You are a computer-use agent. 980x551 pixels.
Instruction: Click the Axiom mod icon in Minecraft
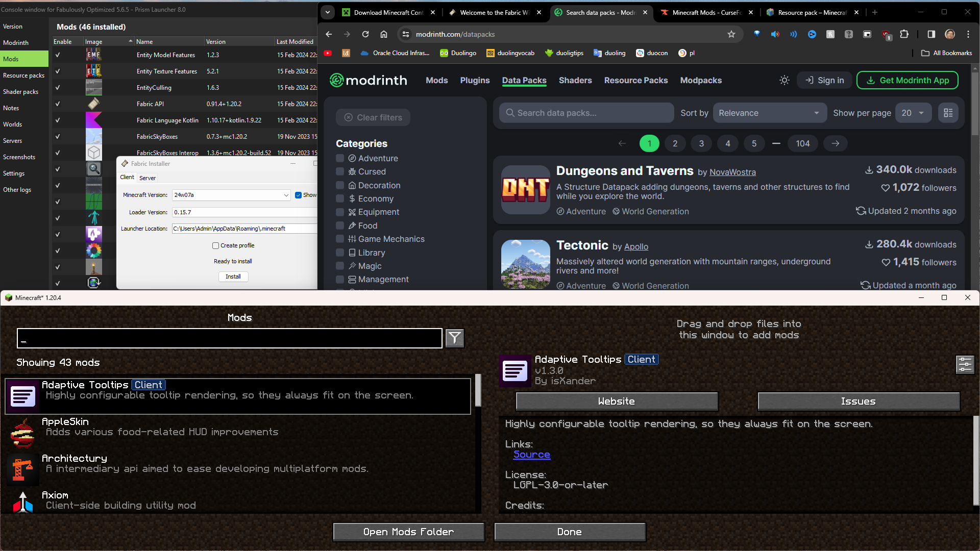[x=22, y=502]
